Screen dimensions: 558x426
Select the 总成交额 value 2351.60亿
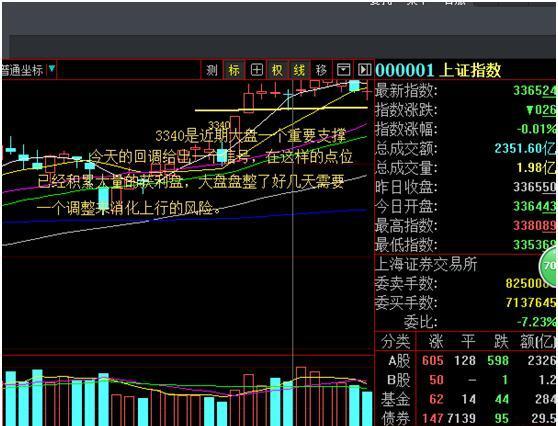[x=525, y=148]
